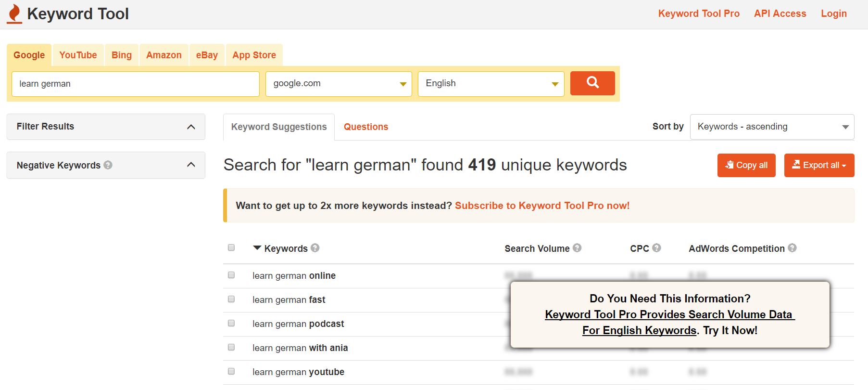Click the learn german search input field

click(x=136, y=84)
